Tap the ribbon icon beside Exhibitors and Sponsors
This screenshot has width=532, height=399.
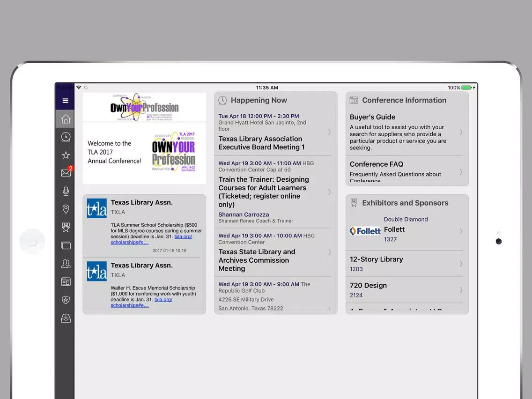(354, 203)
